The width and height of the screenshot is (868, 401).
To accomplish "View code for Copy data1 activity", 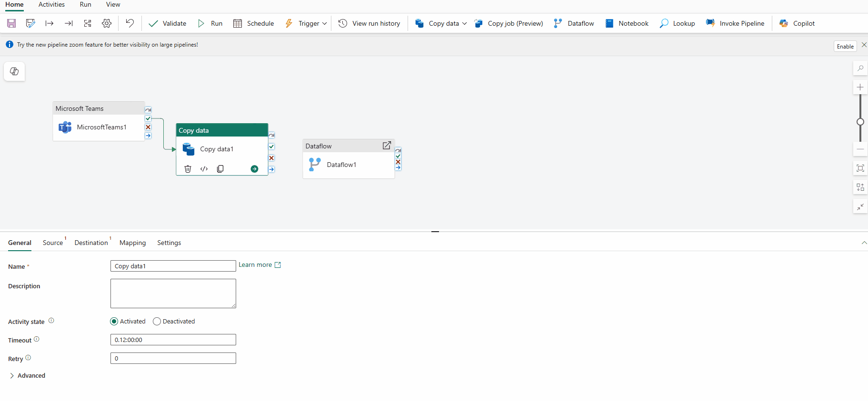I will (x=204, y=169).
